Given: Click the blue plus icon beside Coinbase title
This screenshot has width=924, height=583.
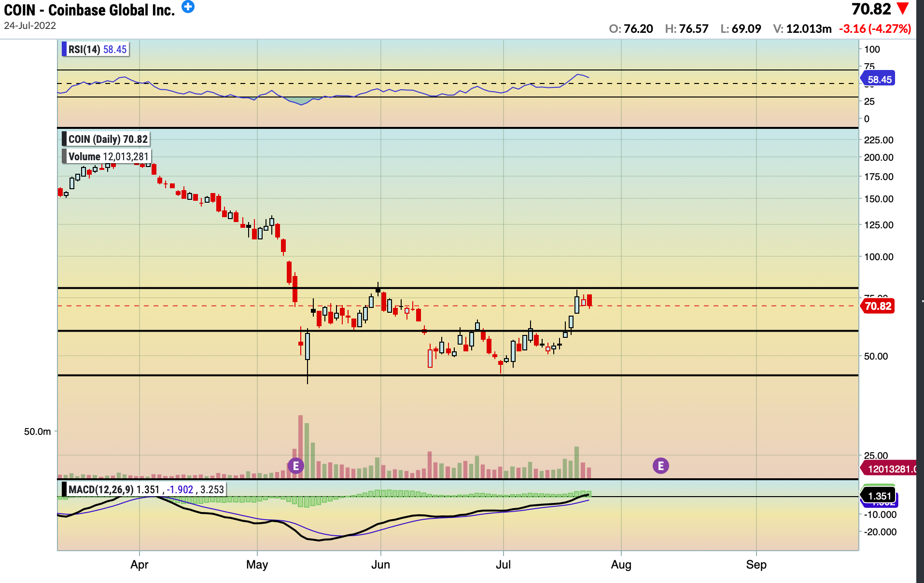Looking at the screenshot, I should 188,7.
